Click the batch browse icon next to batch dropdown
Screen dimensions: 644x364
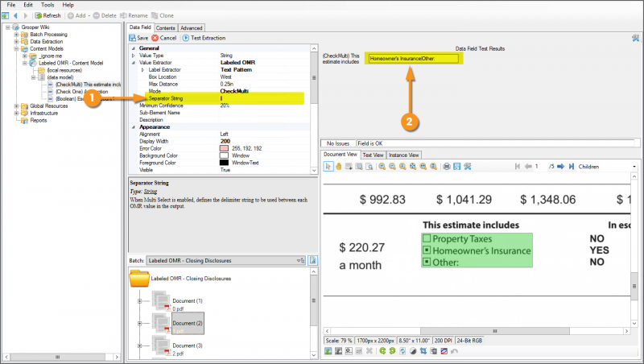313,260
